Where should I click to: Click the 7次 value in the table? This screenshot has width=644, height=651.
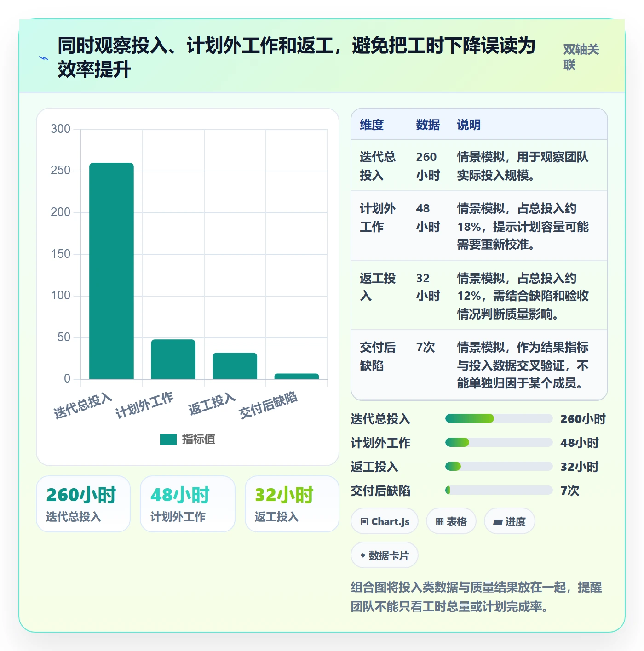point(425,347)
